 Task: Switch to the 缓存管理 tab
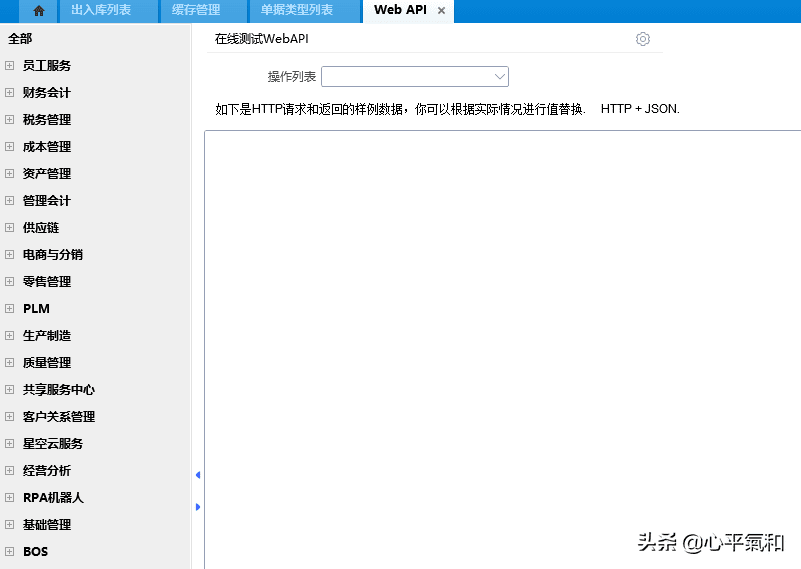[196, 11]
